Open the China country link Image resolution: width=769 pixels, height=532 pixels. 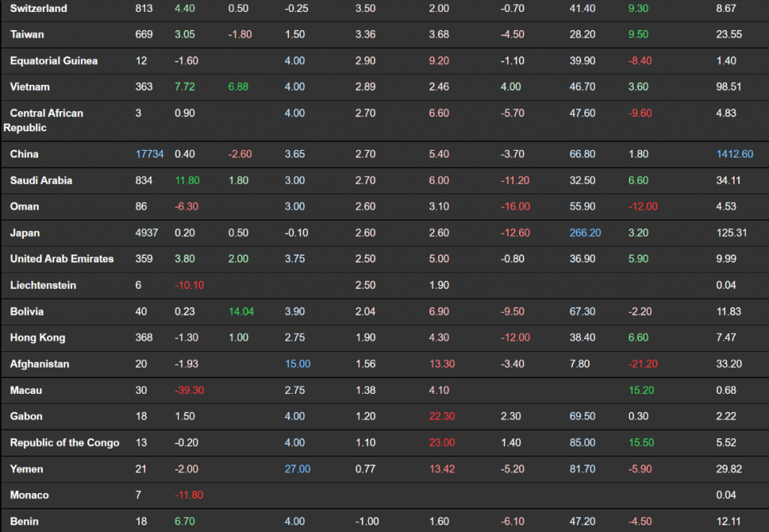coord(24,155)
